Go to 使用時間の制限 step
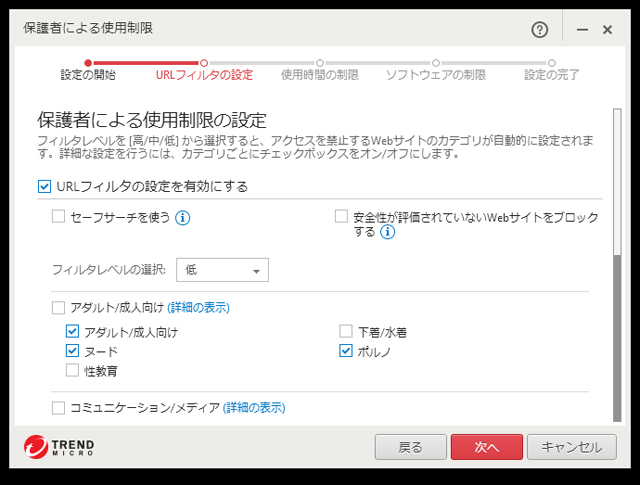This screenshot has height=485, width=640. point(320,74)
